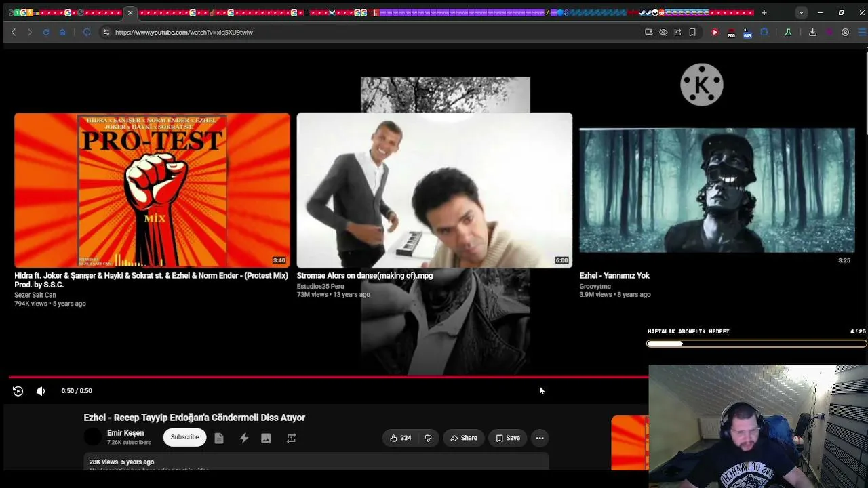Click the loop repeat icon
Viewport: 868px width, 488px height.
coord(291,439)
